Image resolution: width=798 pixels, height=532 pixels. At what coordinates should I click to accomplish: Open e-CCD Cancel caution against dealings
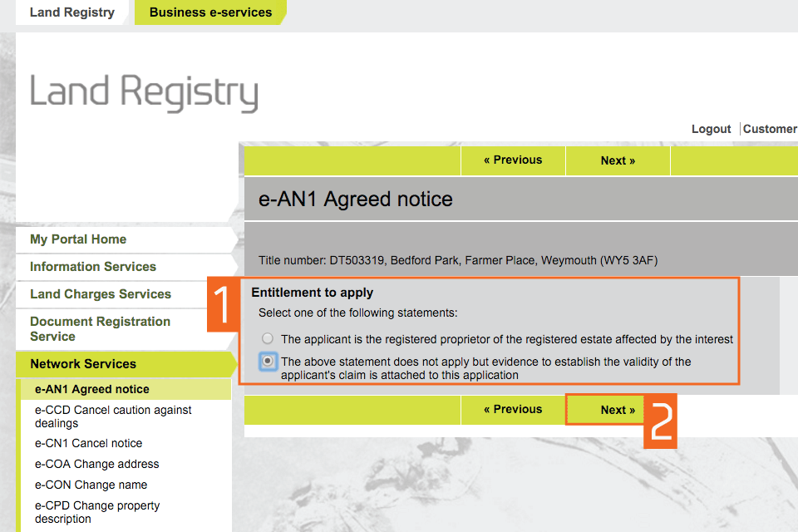tap(113, 416)
